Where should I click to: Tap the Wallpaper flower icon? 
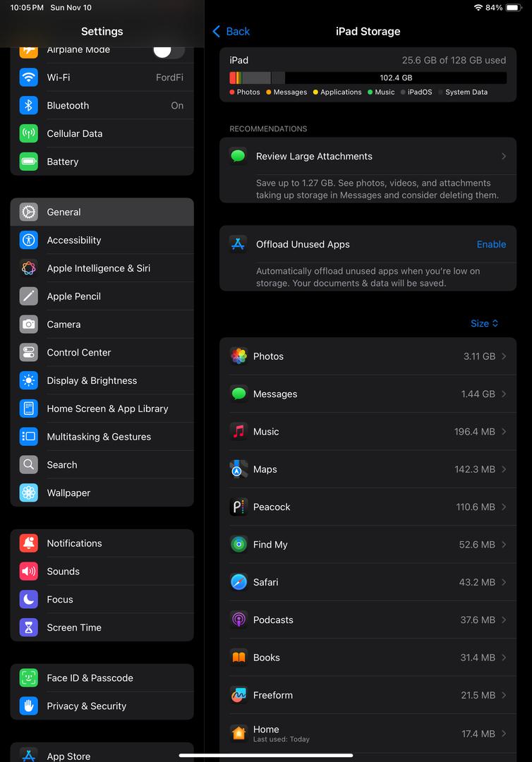pos(29,492)
